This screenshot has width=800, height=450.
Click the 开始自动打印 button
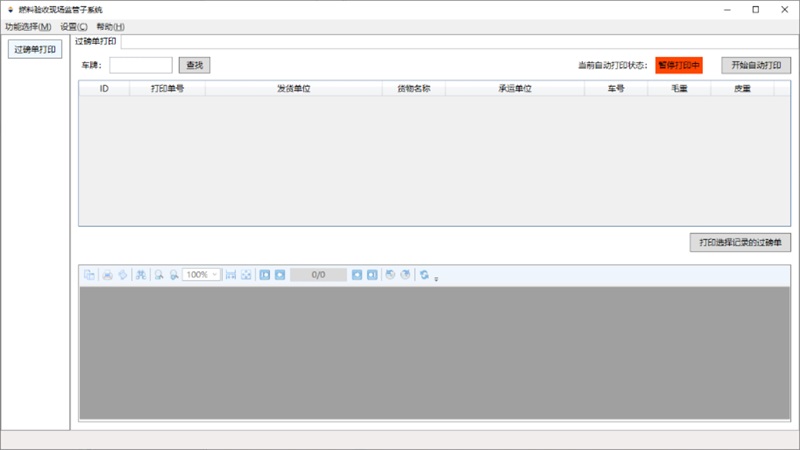(756, 65)
